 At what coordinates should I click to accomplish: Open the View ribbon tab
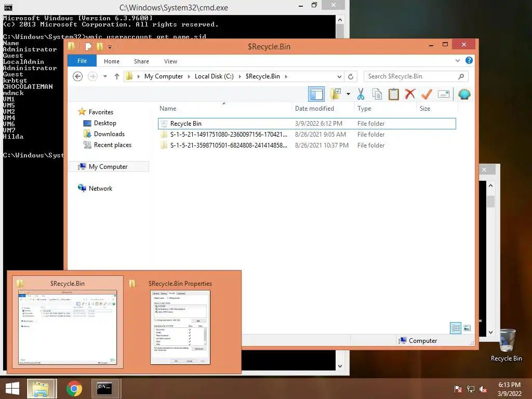pos(170,61)
